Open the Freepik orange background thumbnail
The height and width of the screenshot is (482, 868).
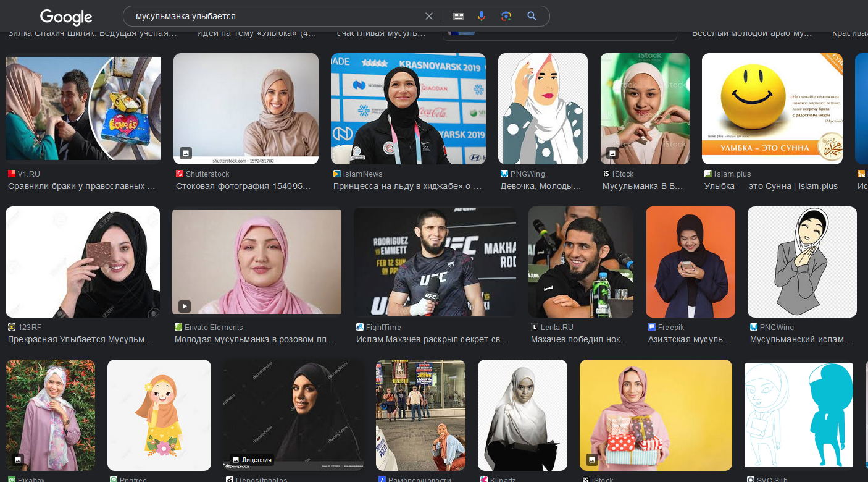[691, 262]
